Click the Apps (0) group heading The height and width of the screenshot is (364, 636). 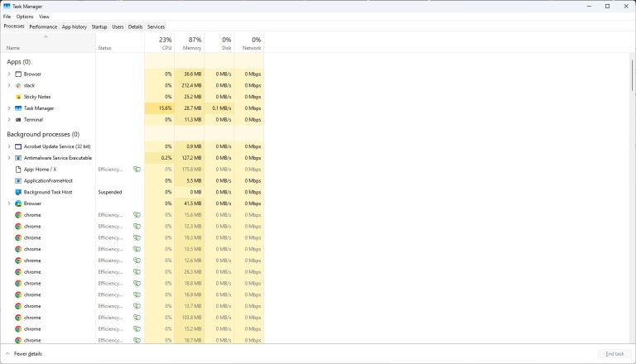(19, 61)
